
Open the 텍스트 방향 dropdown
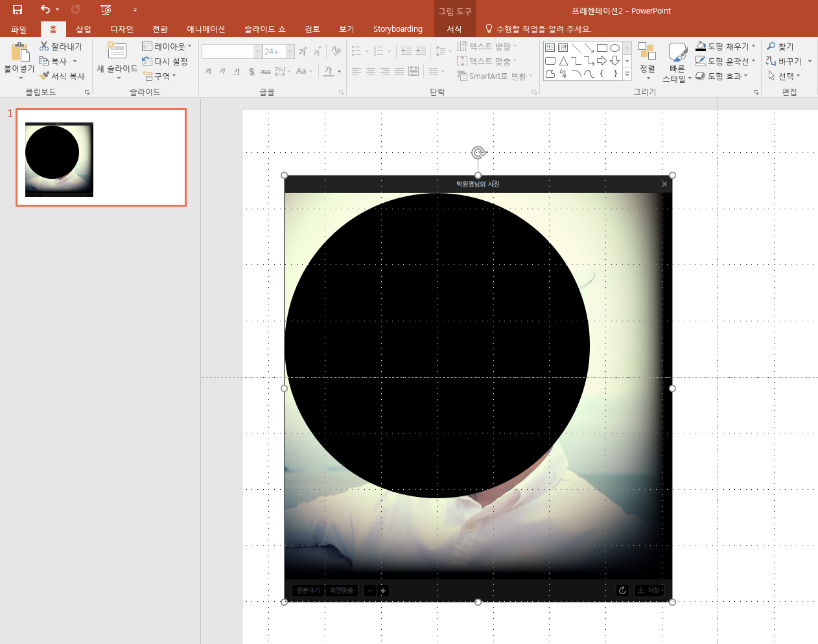pyautogui.click(x=487, y=47)
